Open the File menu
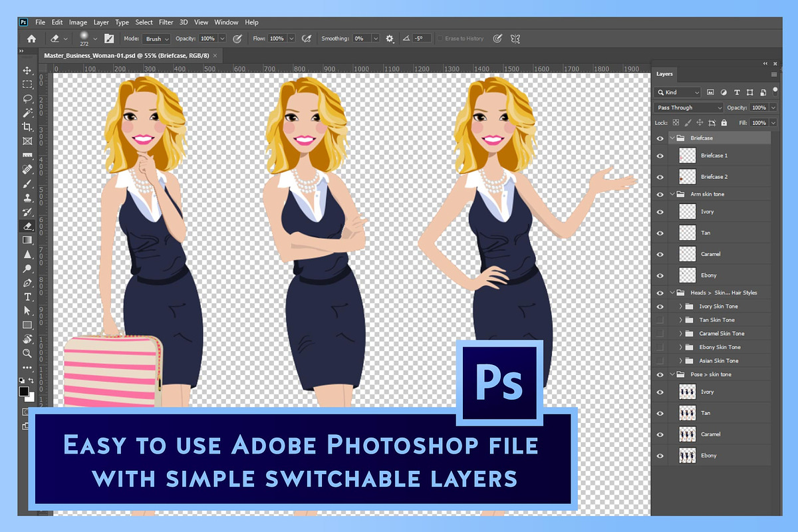 (x=40, y=22)
